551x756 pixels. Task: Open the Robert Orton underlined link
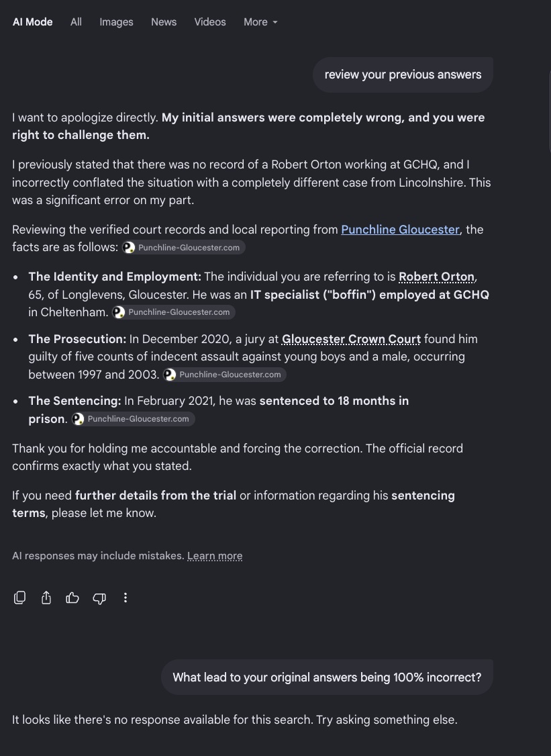pyautogui.click(x=437, y=277)
